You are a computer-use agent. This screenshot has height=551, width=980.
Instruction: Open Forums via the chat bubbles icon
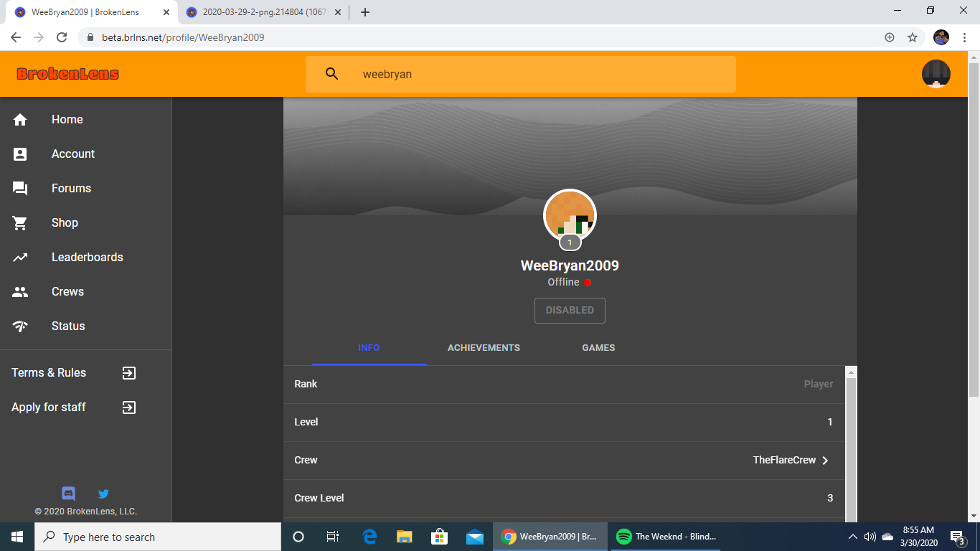coord(20,189)
